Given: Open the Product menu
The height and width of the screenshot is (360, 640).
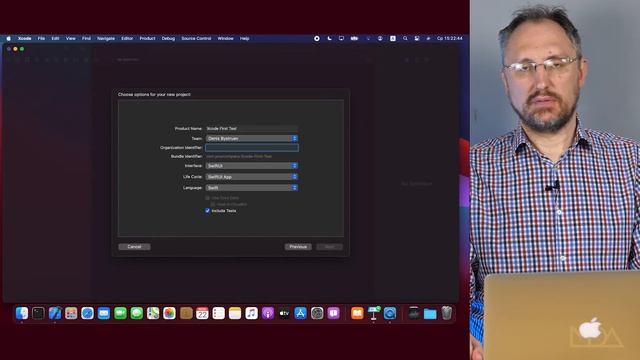Looking at the screenshot, I should [147, 38].
